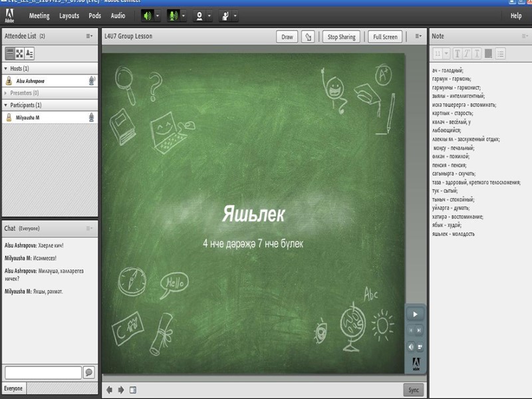The height and width of the screenshot is (399, 532).
Task: Open the microphone options dropdown arrow
Action: tap(184, 15)
